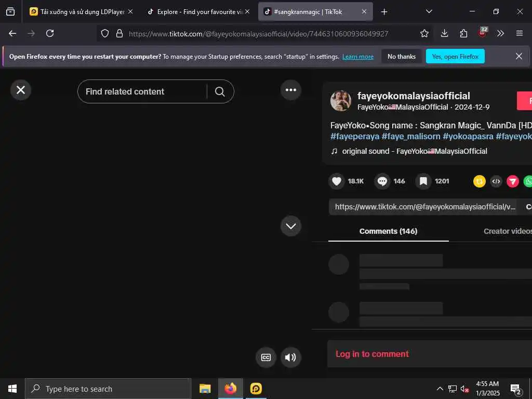Toggle closed captions CC button

266,357
